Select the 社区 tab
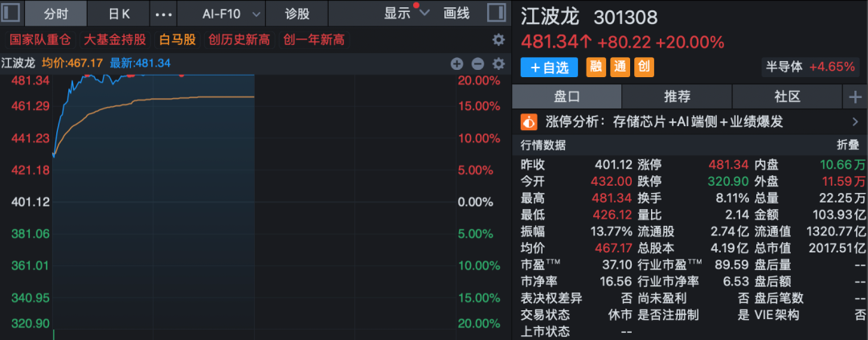This screenshot has width=868, height=340. 787,96
